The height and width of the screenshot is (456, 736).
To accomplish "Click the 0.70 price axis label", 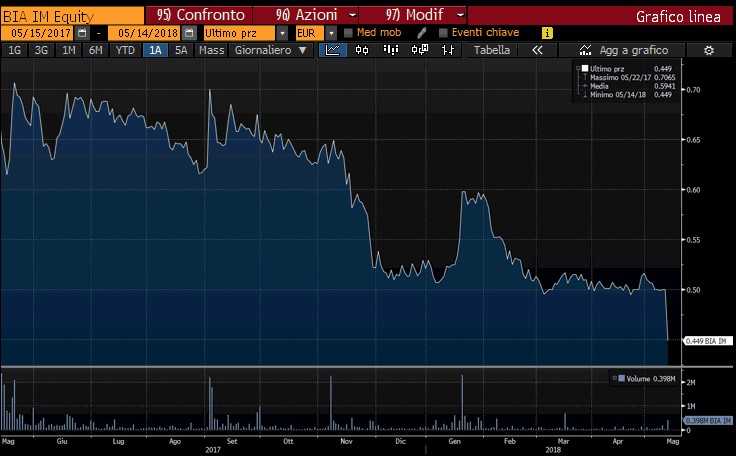I will (x=693, y=90).
